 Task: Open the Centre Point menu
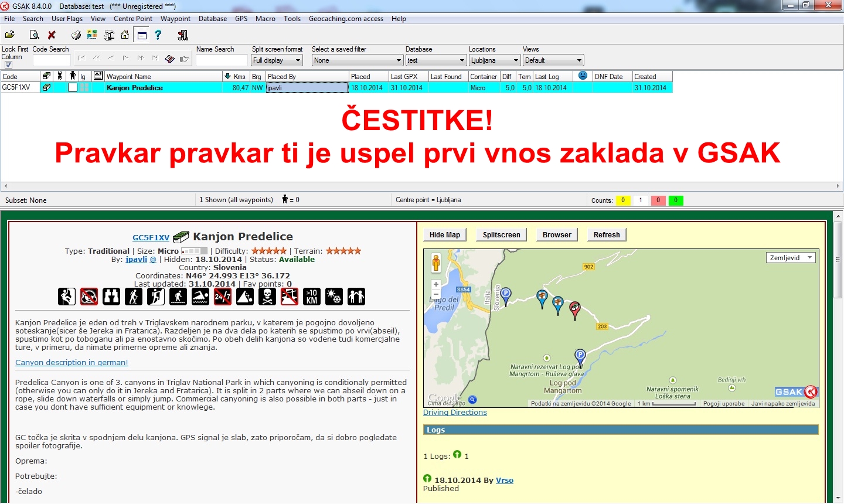click(133, 19)
